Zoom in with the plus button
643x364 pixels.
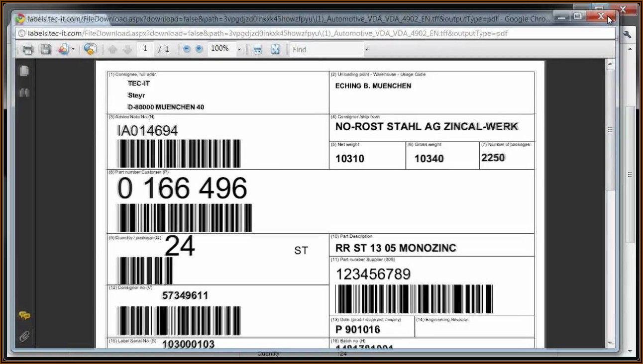click(199, 49)
